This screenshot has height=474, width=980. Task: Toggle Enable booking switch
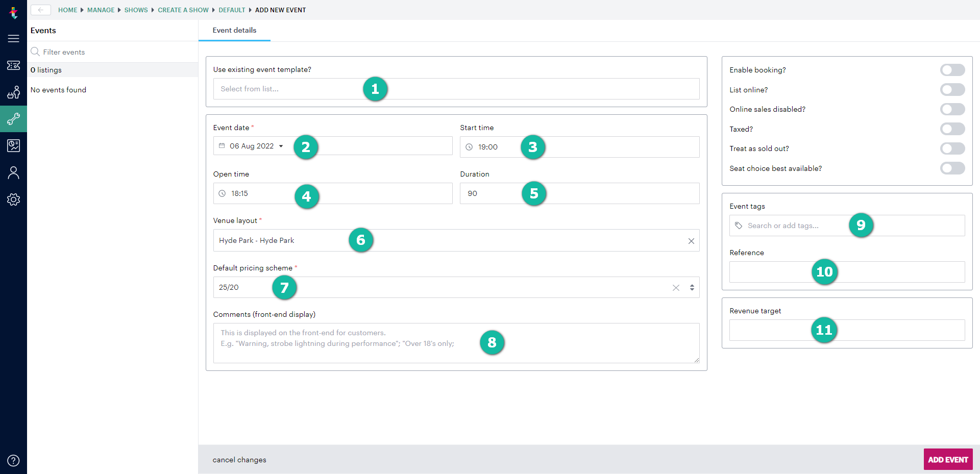[952, 70]
